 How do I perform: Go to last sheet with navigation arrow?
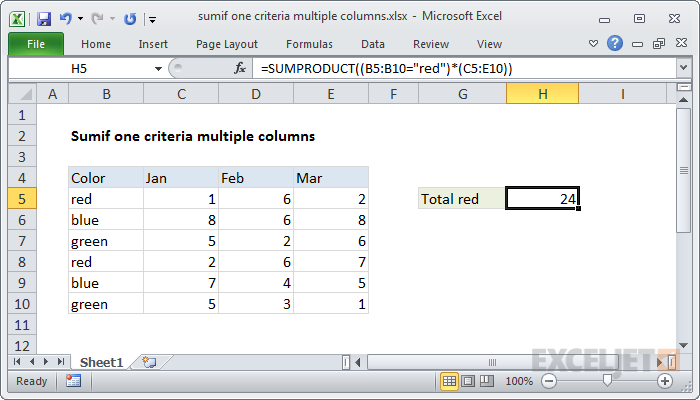[61, 362]
